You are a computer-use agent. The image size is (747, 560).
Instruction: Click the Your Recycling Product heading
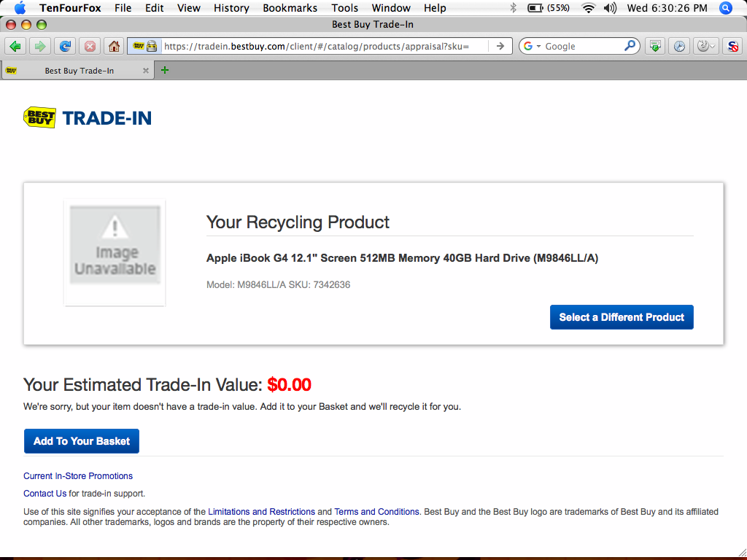298,222
